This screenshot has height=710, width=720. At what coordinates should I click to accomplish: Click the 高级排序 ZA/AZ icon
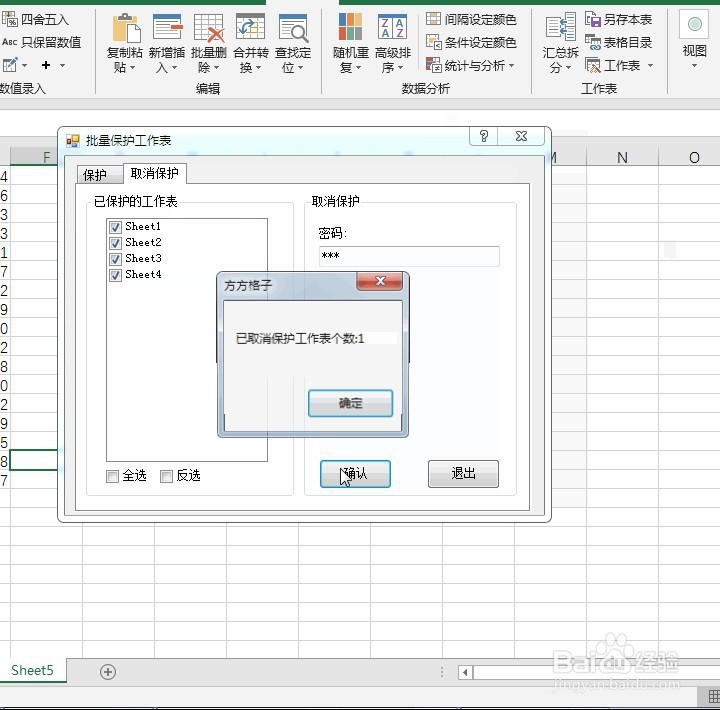click(392, 27)
